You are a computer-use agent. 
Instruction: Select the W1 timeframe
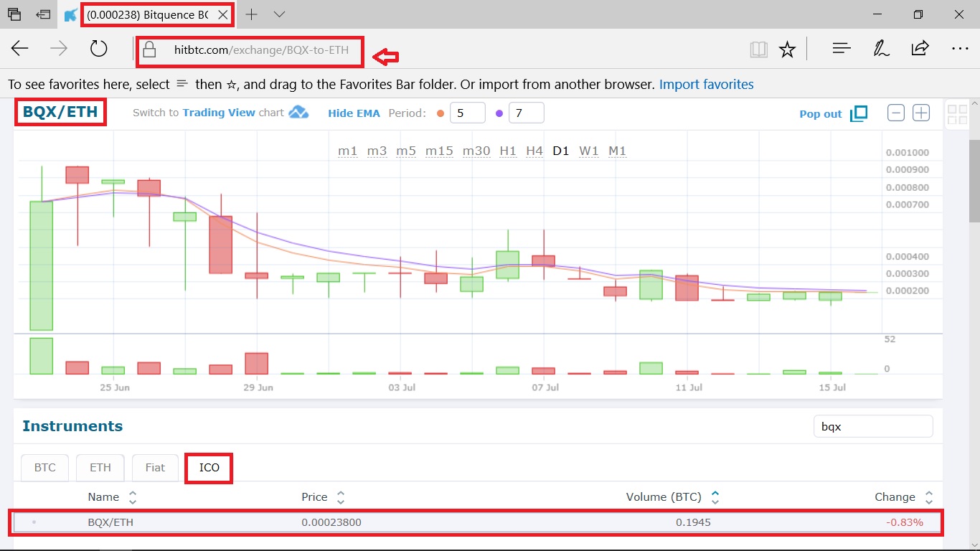point(589,151)
